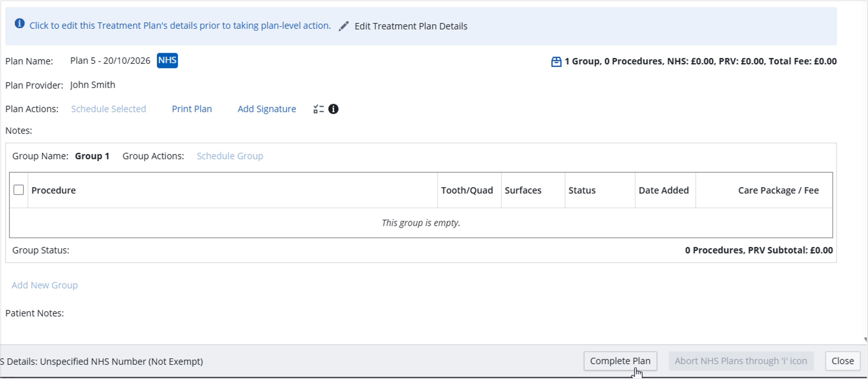Click the 'Group 1' group name
The width and height of the screenshot is (868, 380).
coord(92,156)
